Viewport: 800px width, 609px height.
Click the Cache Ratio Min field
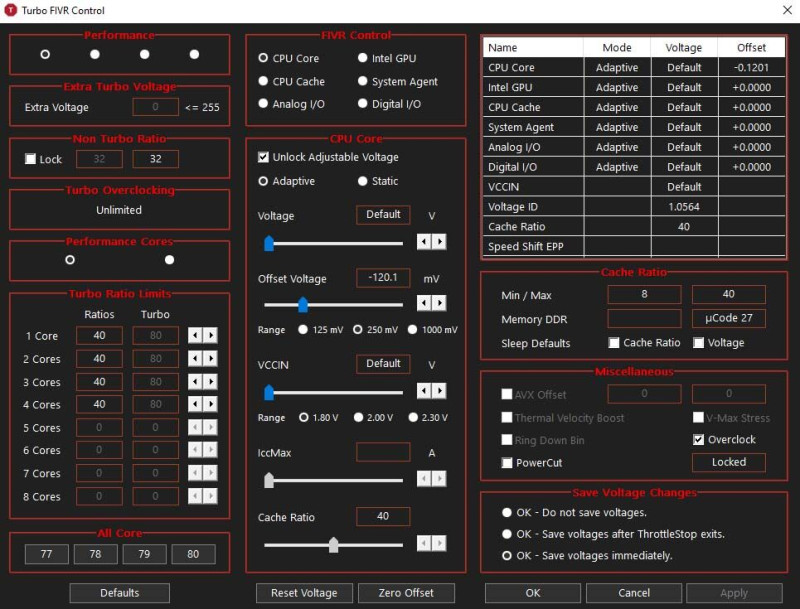pyautogui.click(x=644, y=294)
